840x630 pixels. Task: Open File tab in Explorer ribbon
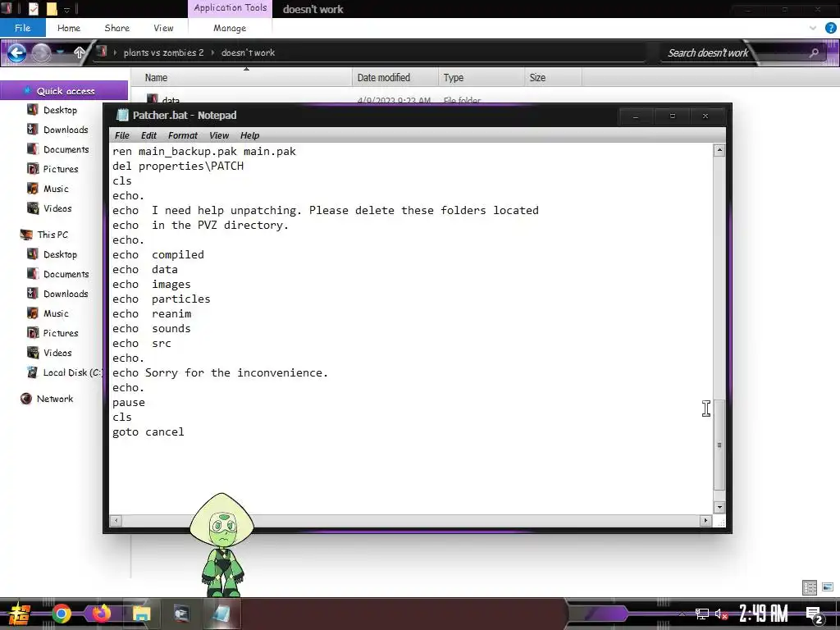coord(22,28)
